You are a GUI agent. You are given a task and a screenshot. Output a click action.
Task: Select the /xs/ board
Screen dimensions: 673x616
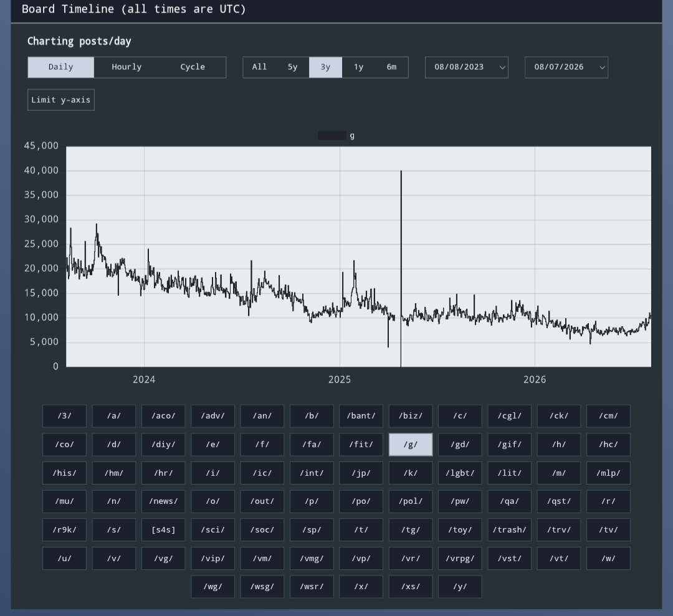(411, 587)
